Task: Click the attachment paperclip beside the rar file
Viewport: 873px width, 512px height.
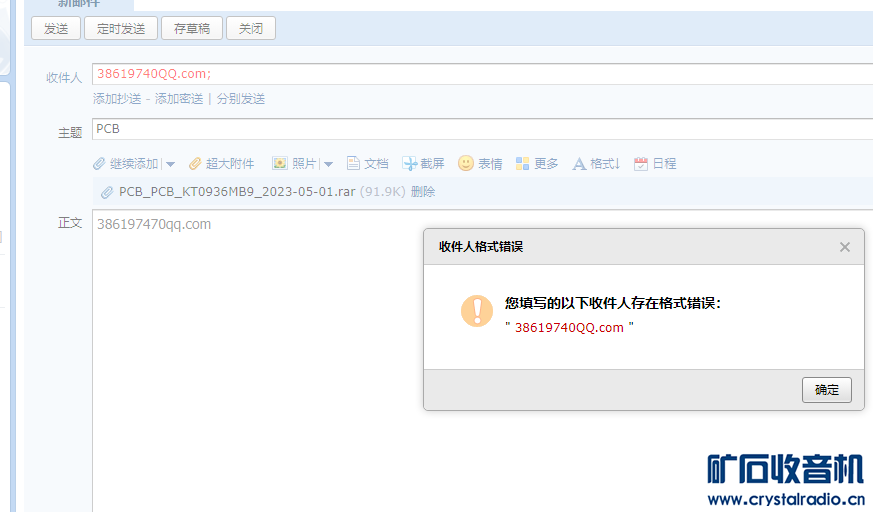Action: click(x=107, y=193)
